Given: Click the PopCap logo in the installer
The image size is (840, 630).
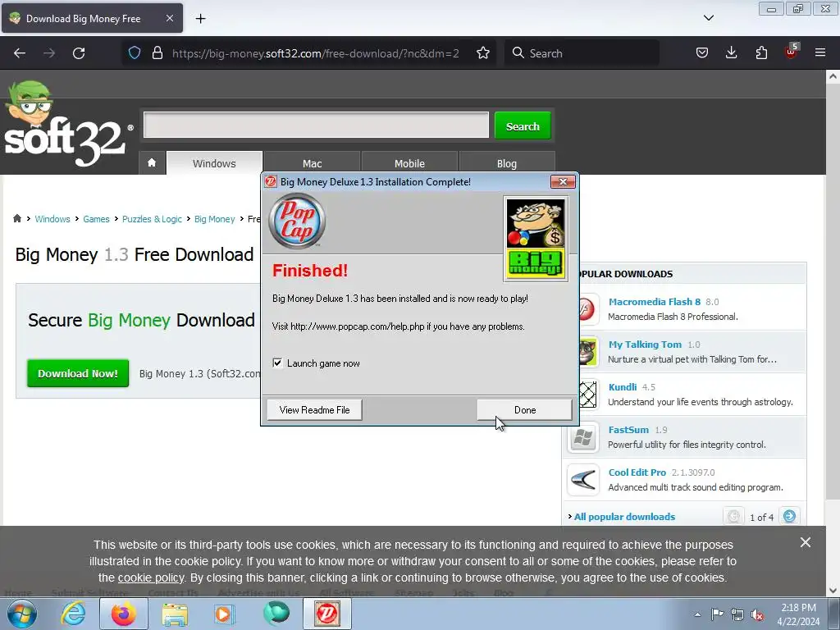Looking at the screenshot, I should click(297, 221).
